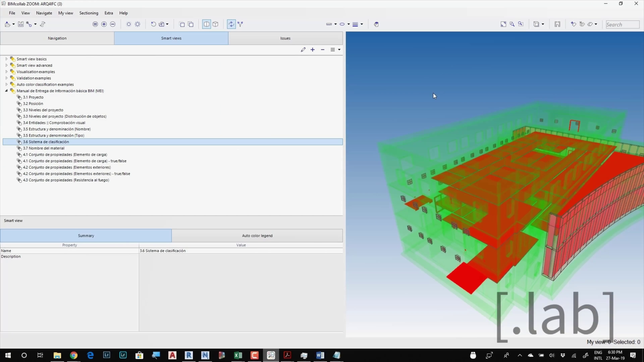Screen dimensions: 644x362
Task: Select the 3.7 Nombre del material smart view
Action: (44, 148)
